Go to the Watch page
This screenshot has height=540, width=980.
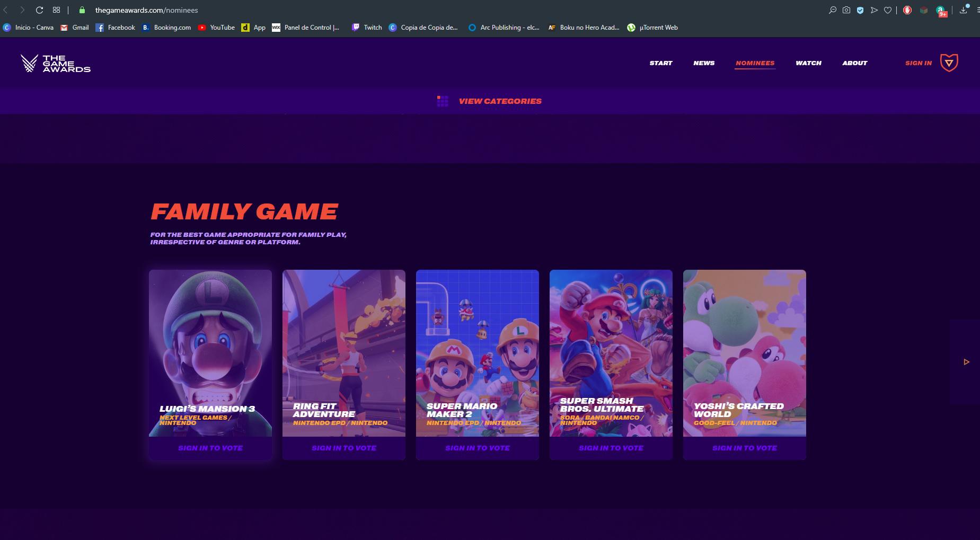[808, 63]
